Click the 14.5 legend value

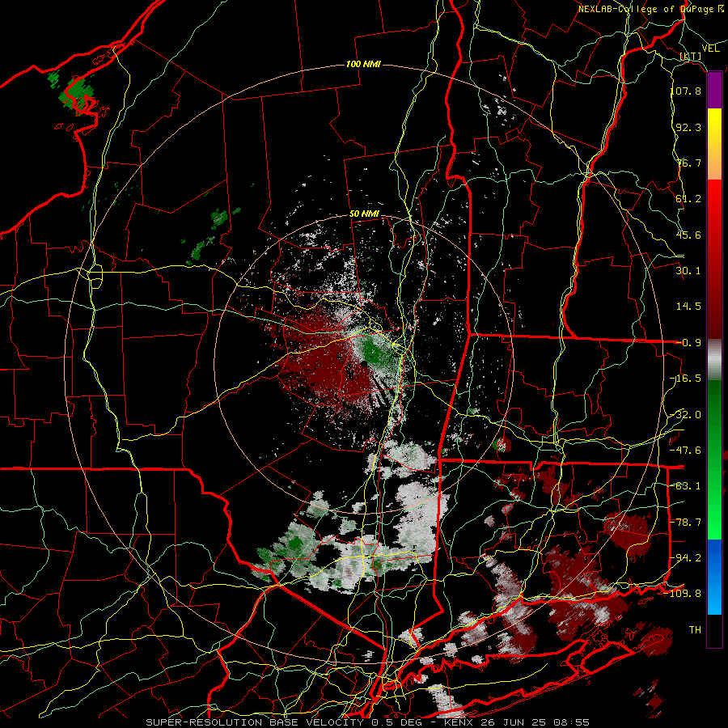[x=688, y=306]
